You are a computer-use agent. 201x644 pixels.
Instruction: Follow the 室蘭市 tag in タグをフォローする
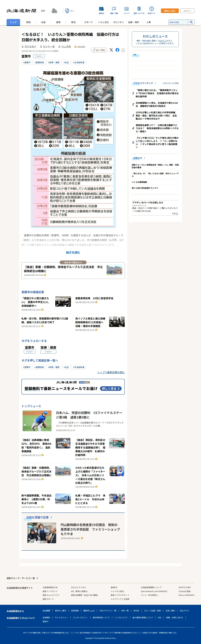coord(29,352)
